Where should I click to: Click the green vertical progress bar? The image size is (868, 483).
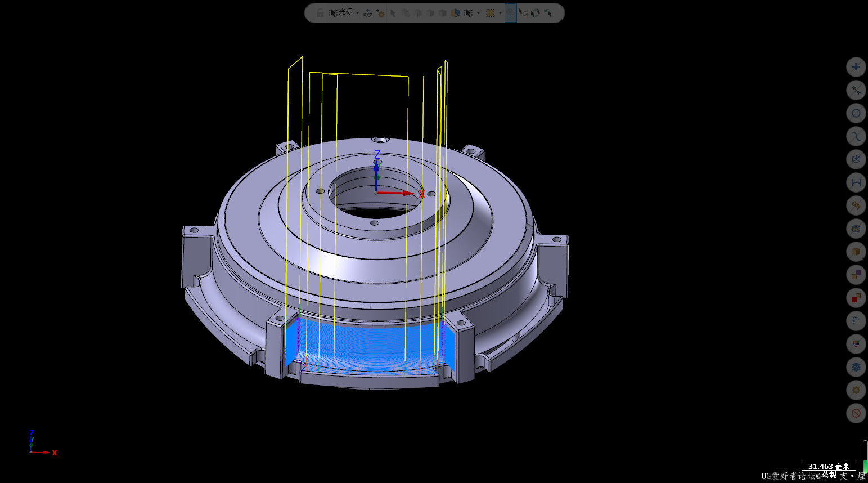tap(865, 457)
